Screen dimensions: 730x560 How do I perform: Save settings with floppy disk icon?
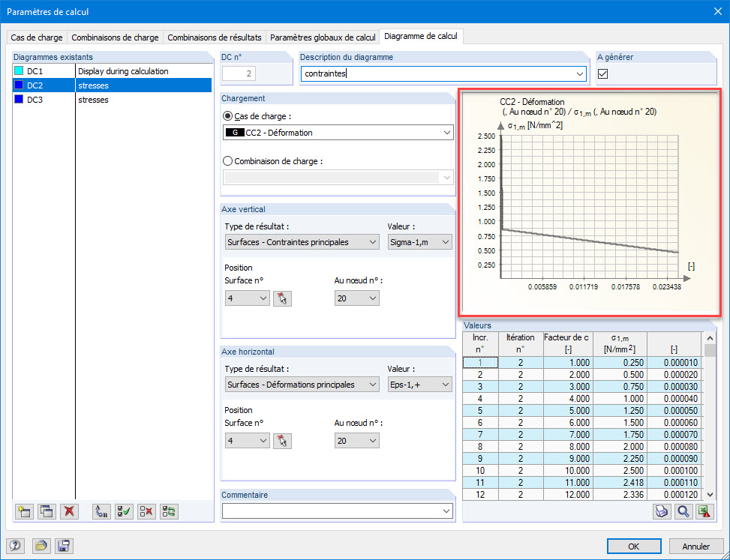point(64,546)
